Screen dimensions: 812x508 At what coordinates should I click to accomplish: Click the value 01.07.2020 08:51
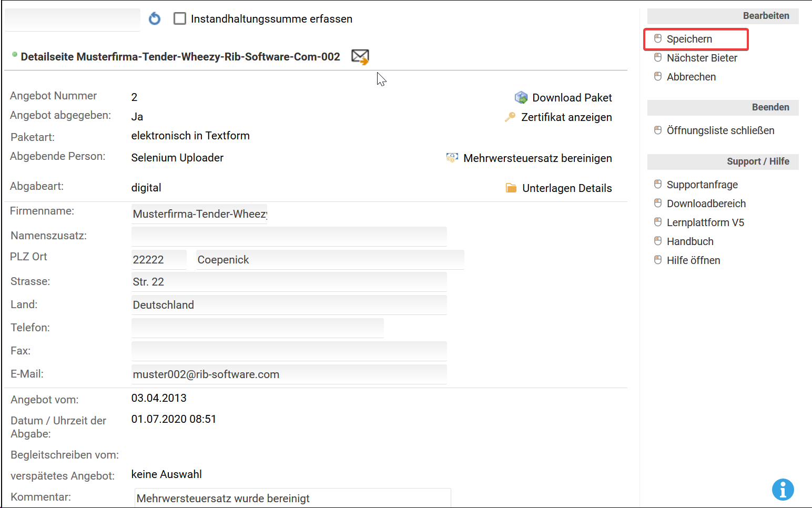point(174,419)
